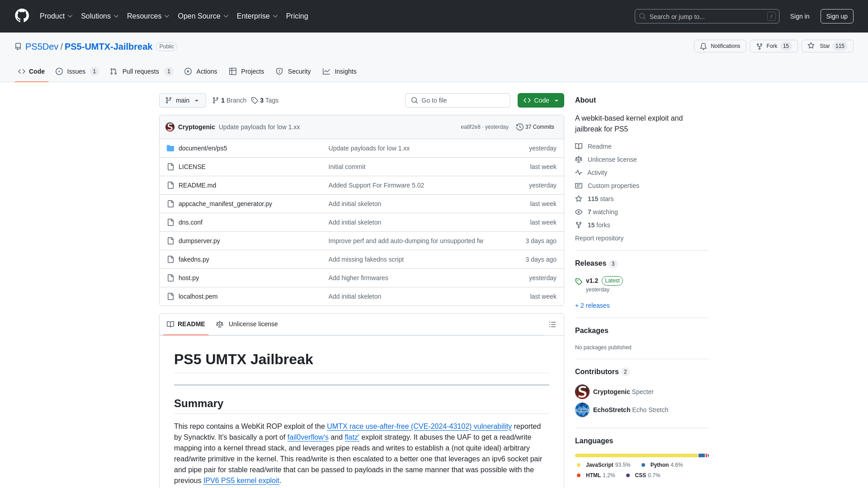The width and height of the screenshot is (868, 488).
Task: Expand the Enterprise menu
Action: pyautogui.click(x=257, y=16)
